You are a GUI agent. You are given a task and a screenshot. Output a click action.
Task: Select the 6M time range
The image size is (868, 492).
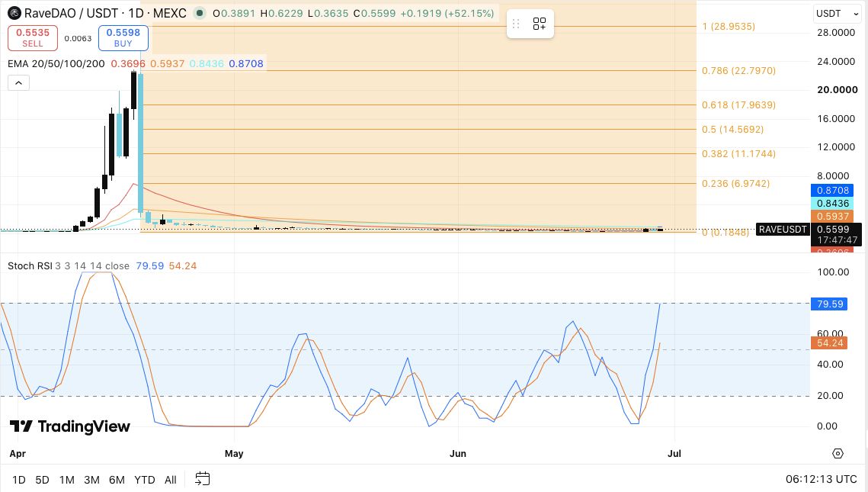coord(117,480)
